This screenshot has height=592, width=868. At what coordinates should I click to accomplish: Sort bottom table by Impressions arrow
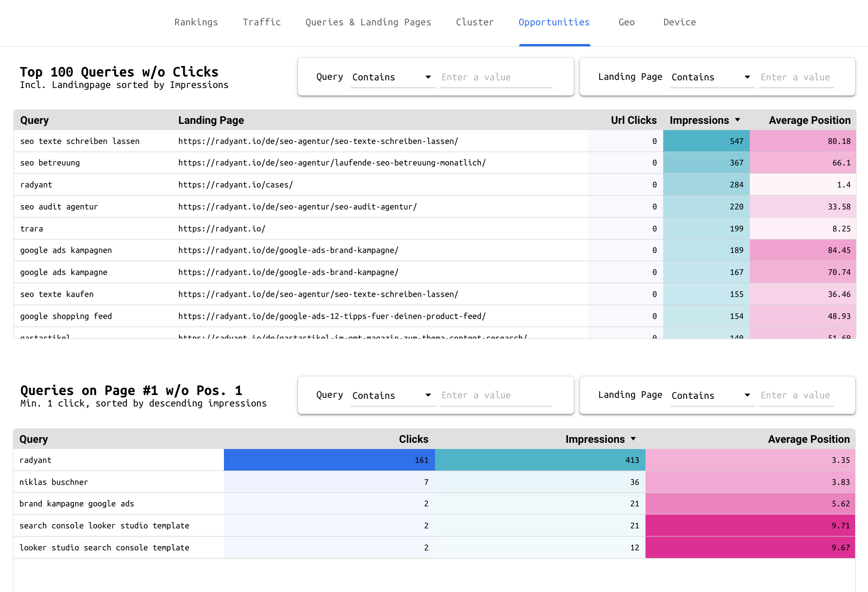(633, 439)
